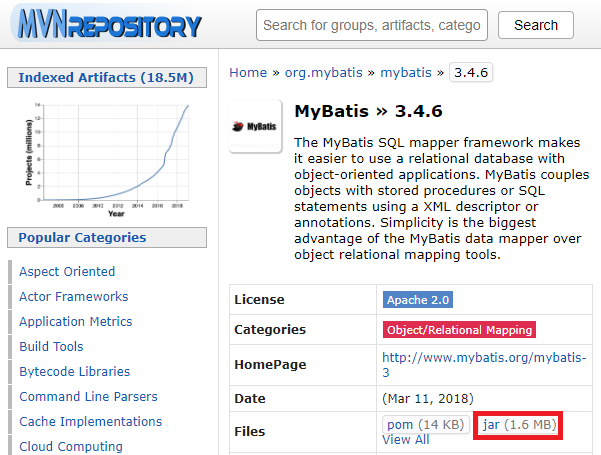The width and height of the screenshot is (601, 455).
Task: Open the Actor Frameworks category
Action: [74, 296]
